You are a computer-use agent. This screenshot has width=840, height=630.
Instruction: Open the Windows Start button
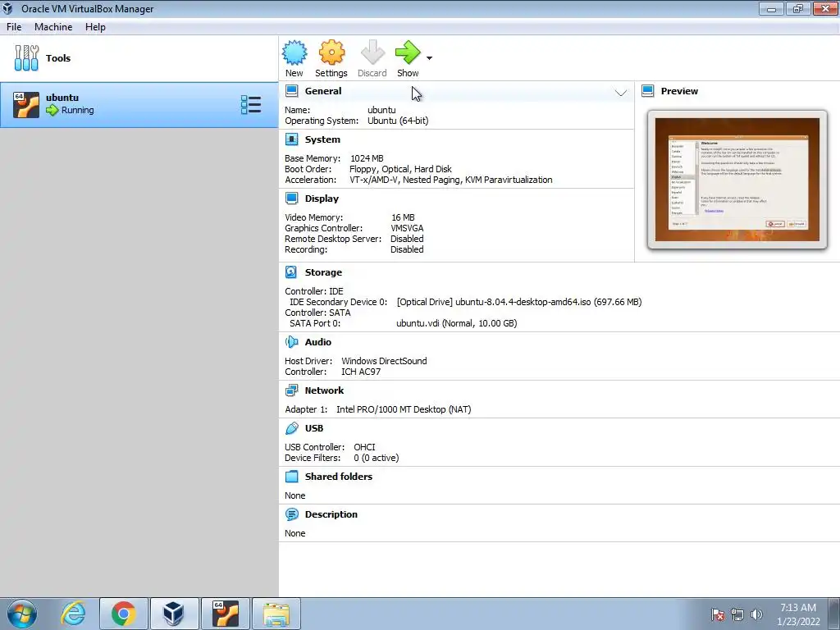(x=22, y=614)
